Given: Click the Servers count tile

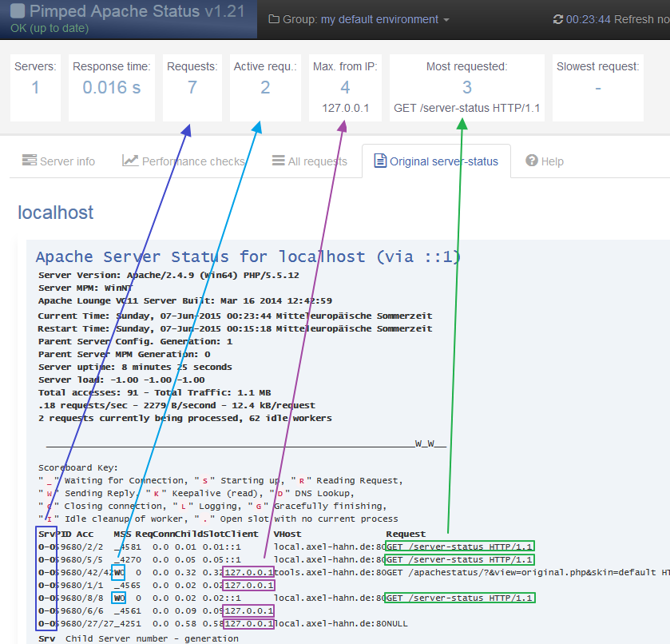Looking at the screenshot, I should (35, 88).
